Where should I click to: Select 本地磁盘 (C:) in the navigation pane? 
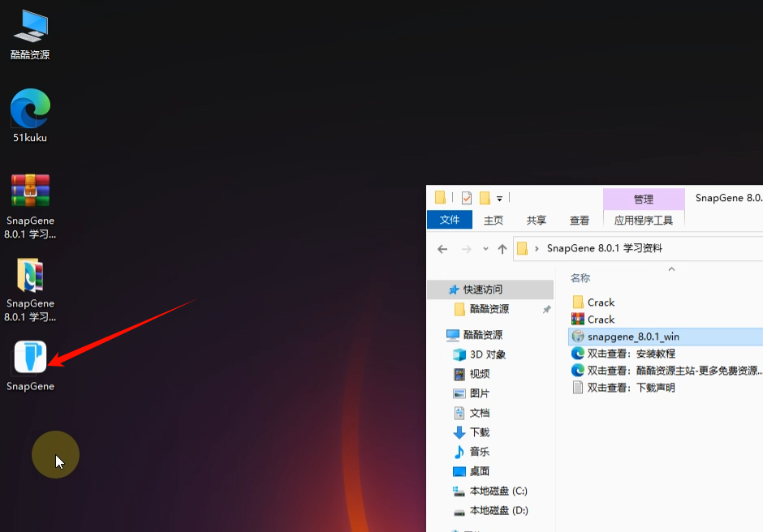coord(498,491)
